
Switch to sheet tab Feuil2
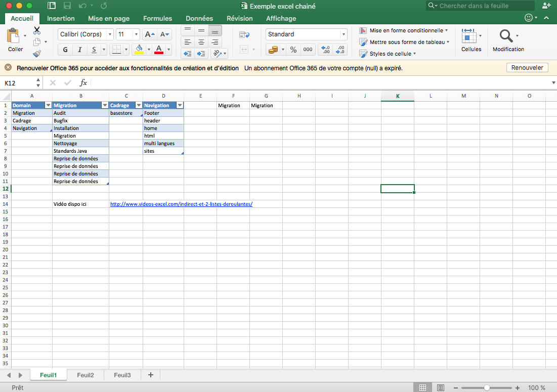85,375
